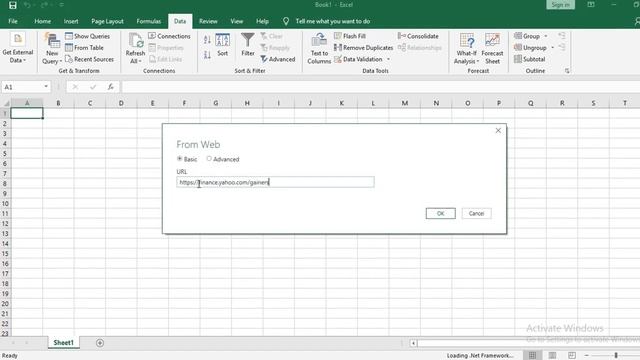Click Sign in button

click(x=560, y=5)
